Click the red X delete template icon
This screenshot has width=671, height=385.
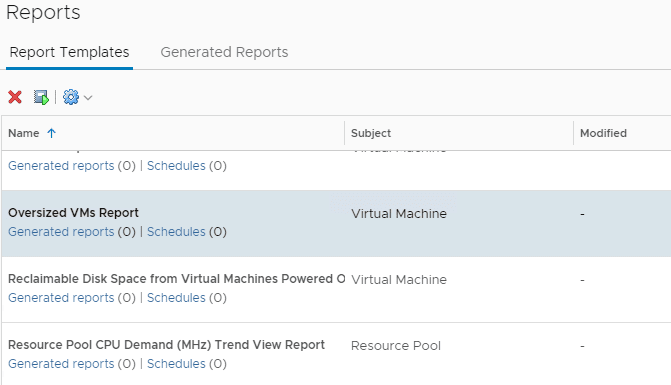pyautogui.click(x=15, y=97)
